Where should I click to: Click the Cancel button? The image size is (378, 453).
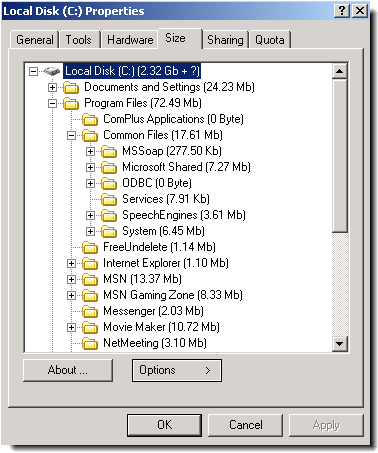coord(246,425)
